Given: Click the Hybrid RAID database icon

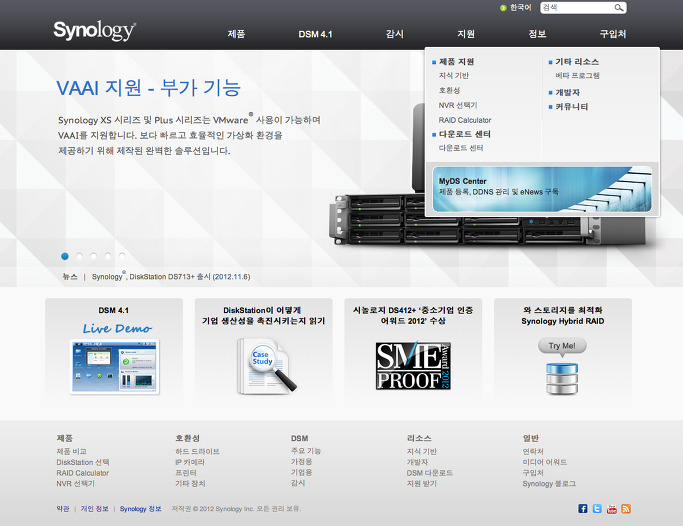Looking at the screenshot, I should (x=562, y=378).
